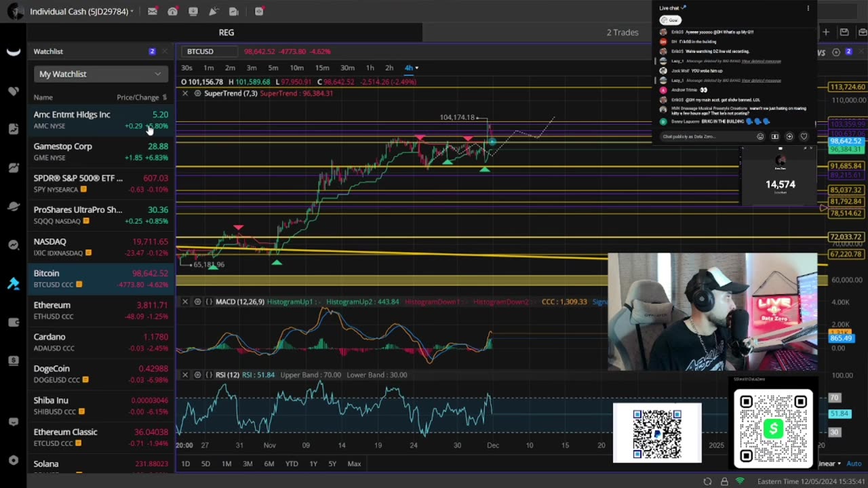Screen dimensions: 868x488
Task: Remove the RSI indicator with X
Action: pos(185,375)
